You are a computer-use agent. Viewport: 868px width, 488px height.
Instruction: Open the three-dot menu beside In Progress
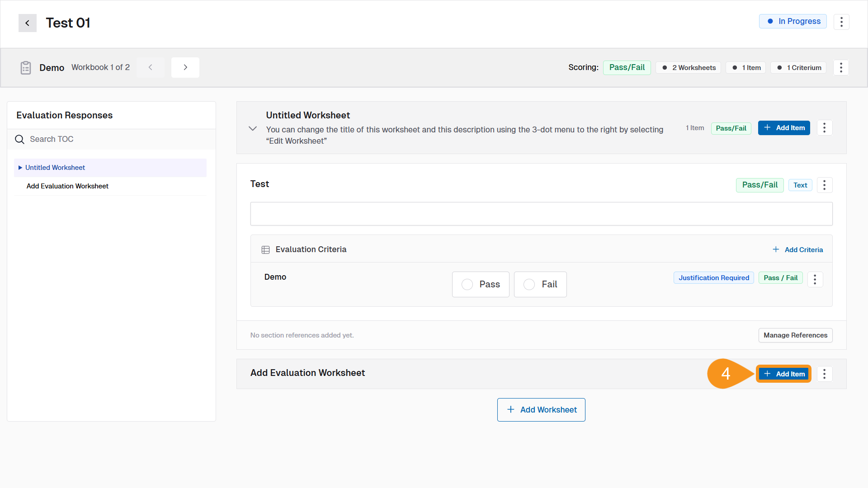point(841,22)
